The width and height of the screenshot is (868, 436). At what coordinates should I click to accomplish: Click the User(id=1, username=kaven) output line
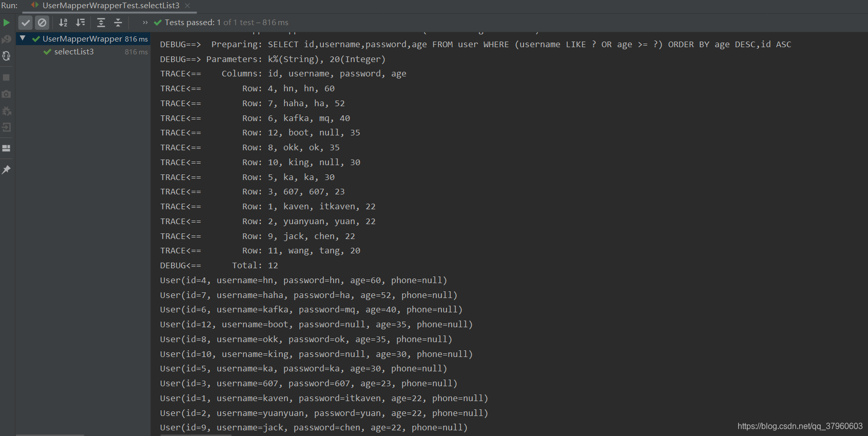(324, 399)
